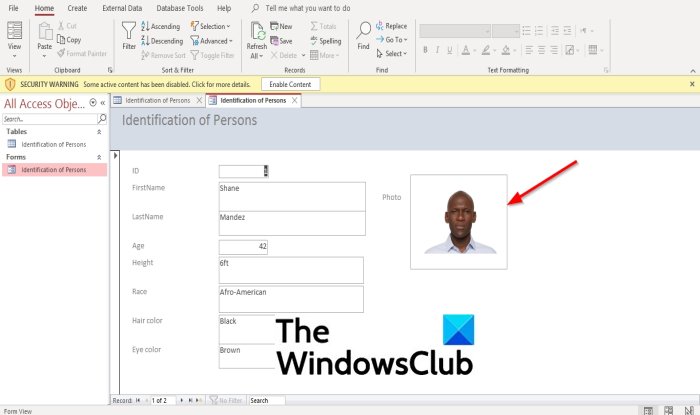Click the Copy command
This screenshot has height=415, width=700.
pyautogui.click(x=69, y=40)
